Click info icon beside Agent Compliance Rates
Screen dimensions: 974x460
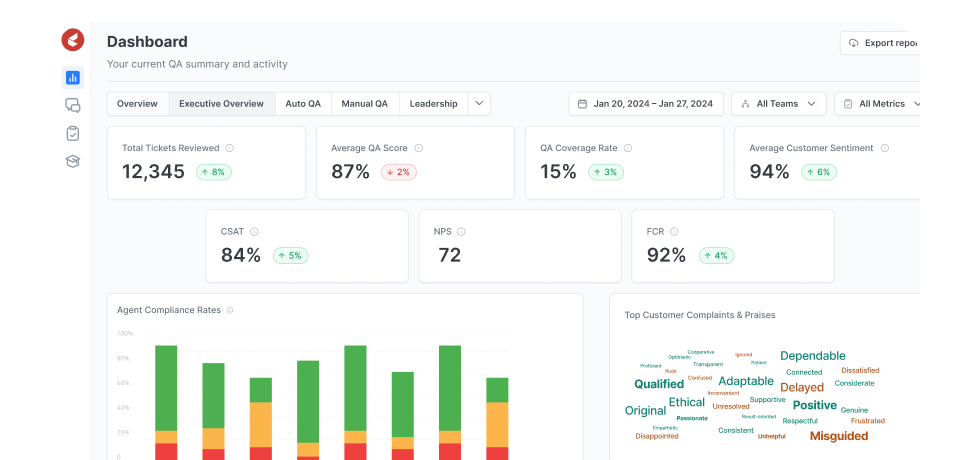[x=230, y=310]
